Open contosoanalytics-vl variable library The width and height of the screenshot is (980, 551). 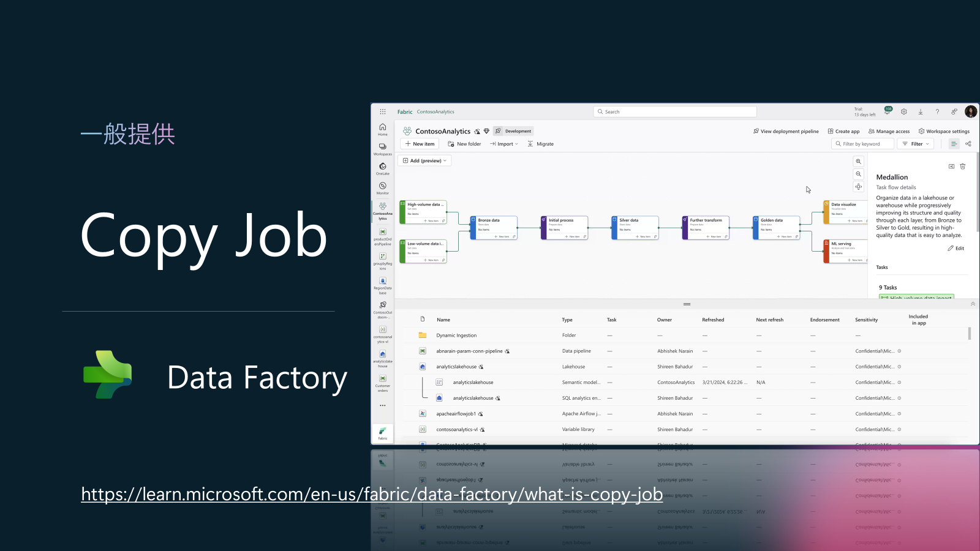(x=457, y=429)
